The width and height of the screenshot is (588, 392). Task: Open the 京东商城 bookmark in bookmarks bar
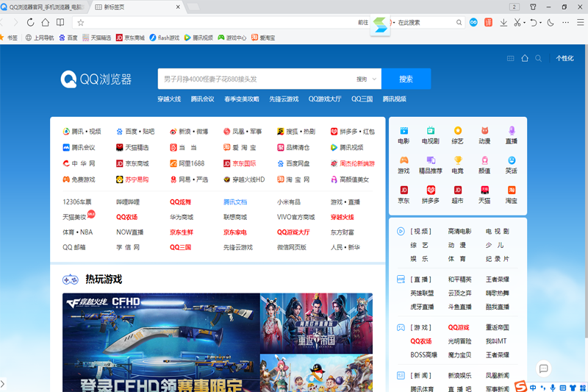pos(130,38)
